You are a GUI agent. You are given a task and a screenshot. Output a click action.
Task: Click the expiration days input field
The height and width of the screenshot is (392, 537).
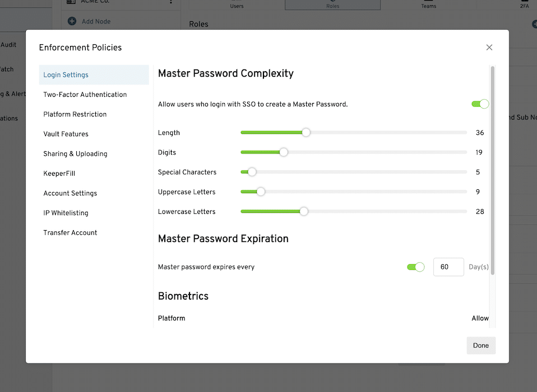(448, 267)
